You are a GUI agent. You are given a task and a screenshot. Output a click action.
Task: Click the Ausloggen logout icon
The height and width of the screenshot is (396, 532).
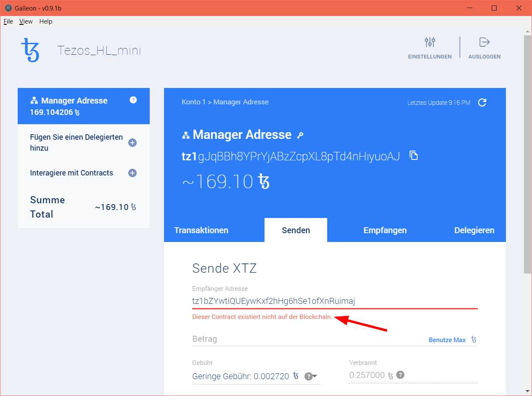484,42
